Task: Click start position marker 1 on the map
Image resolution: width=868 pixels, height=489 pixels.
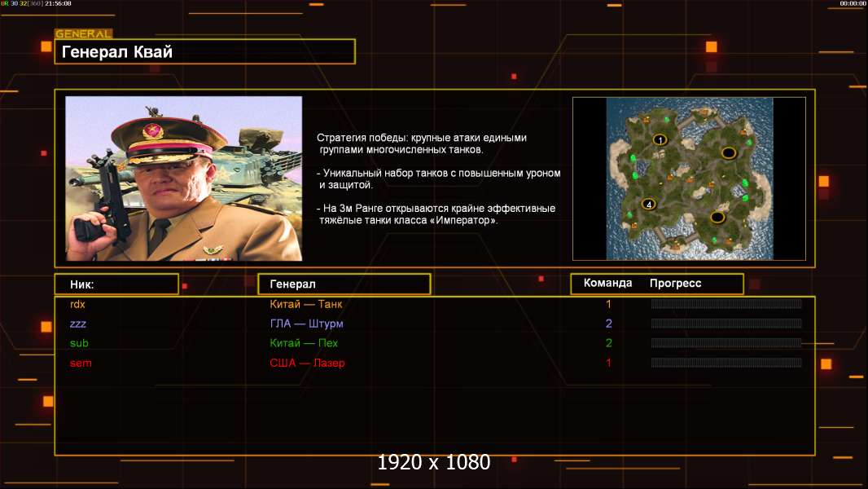Action: [660, 139]
